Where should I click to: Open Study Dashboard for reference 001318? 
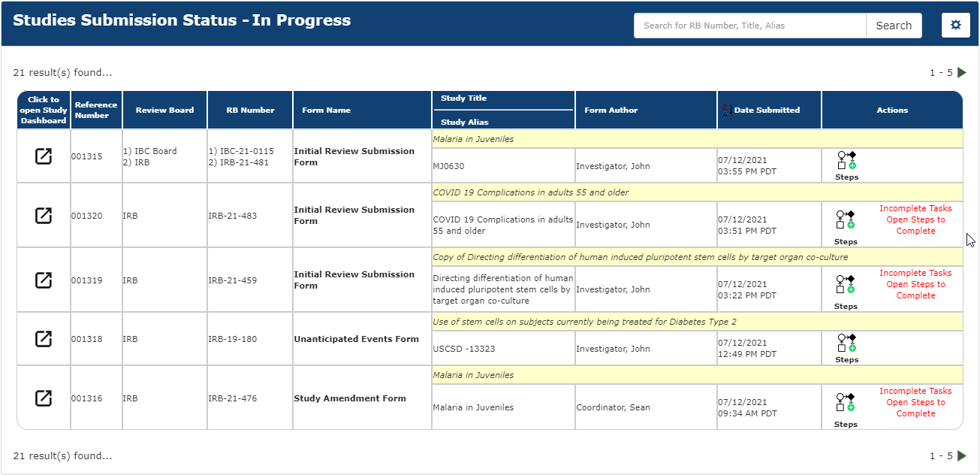point(44,338)
